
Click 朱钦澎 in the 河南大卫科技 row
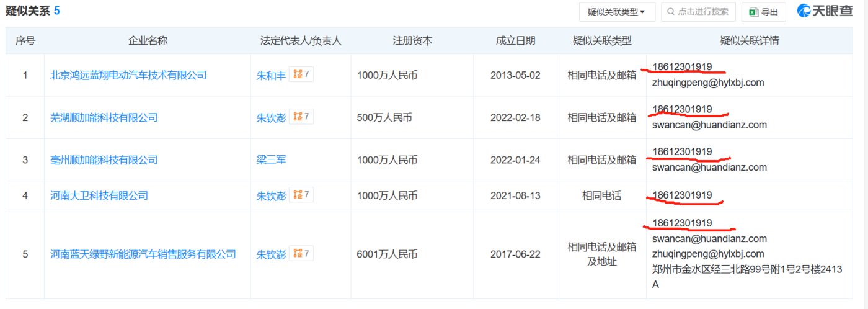point(271,195)
